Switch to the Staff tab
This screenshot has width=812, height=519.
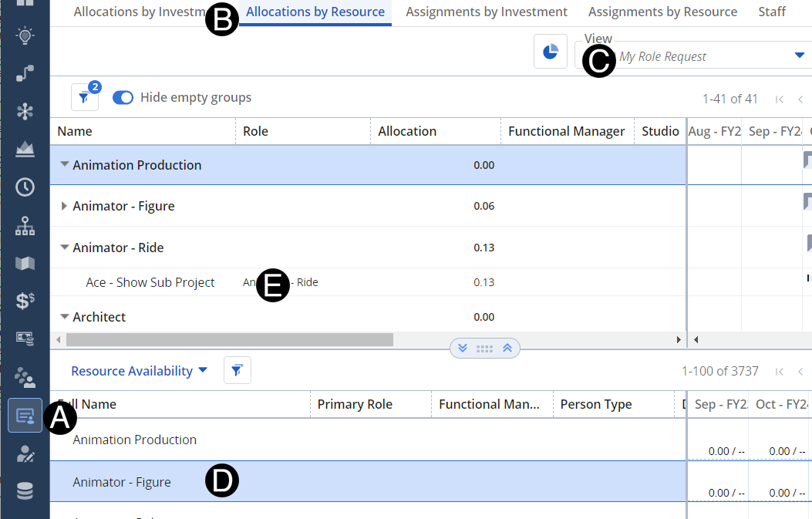(771, 12)
